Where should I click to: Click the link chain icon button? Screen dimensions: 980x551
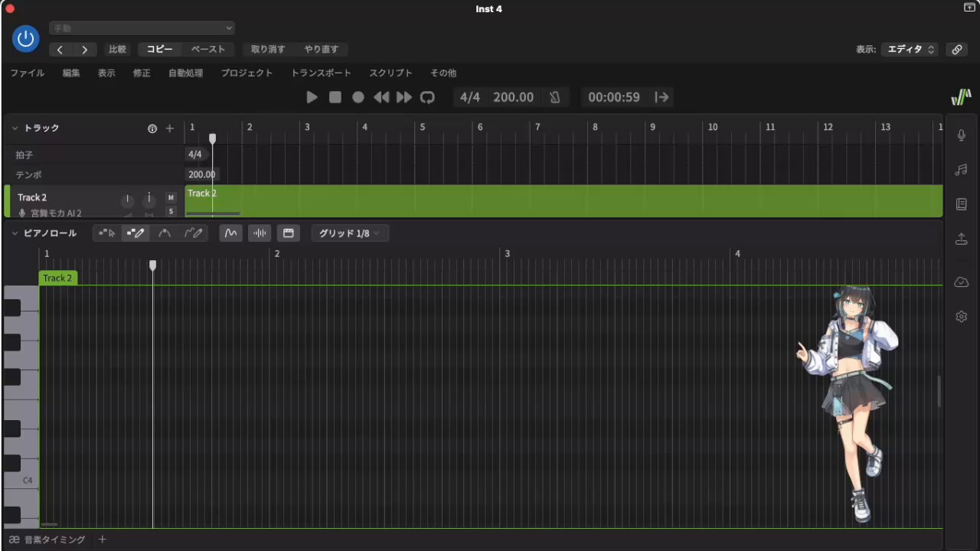pos(957,49)
